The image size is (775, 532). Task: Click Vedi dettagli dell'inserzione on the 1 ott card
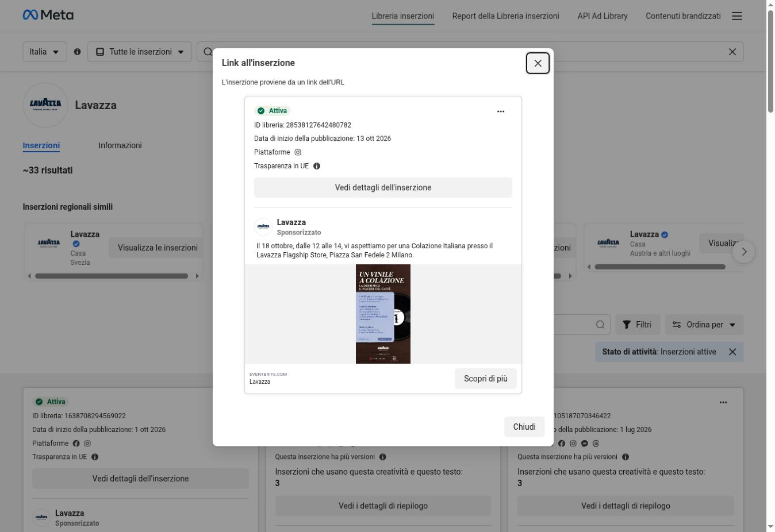pos(140,479)
